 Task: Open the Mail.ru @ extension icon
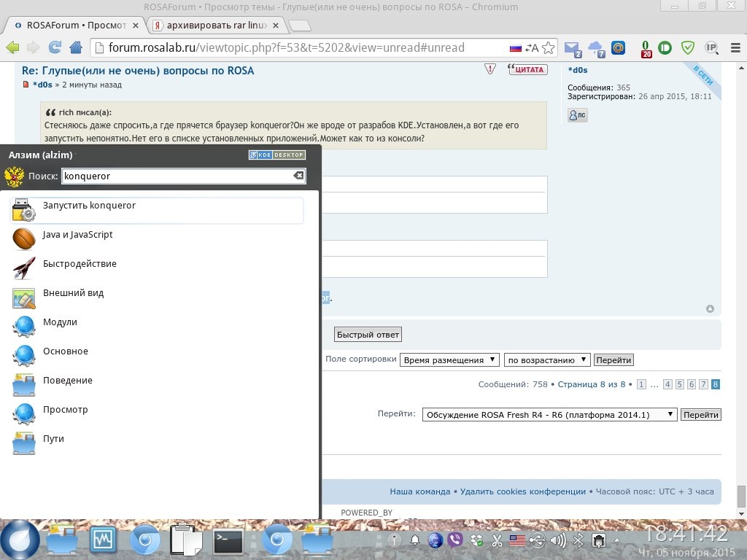619,47
